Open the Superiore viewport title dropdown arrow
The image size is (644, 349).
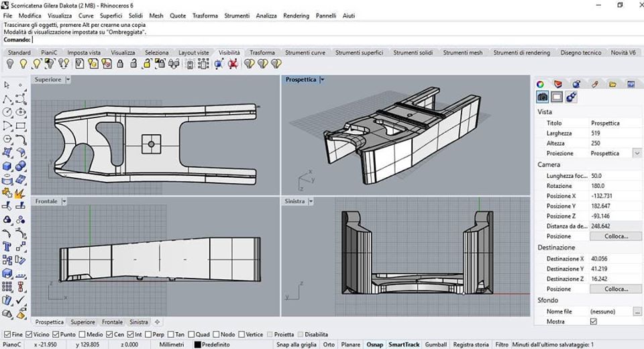coord(68,80)
